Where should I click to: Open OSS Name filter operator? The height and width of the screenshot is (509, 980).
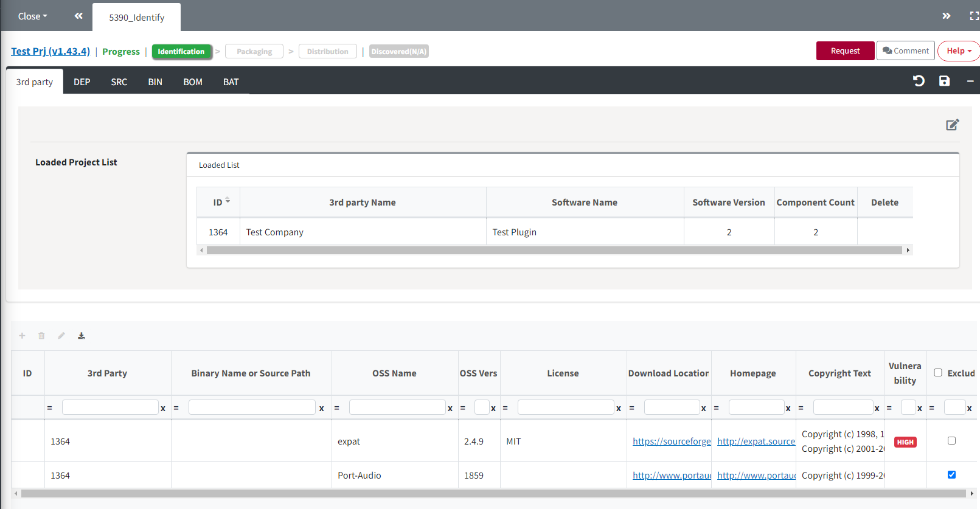337,408
